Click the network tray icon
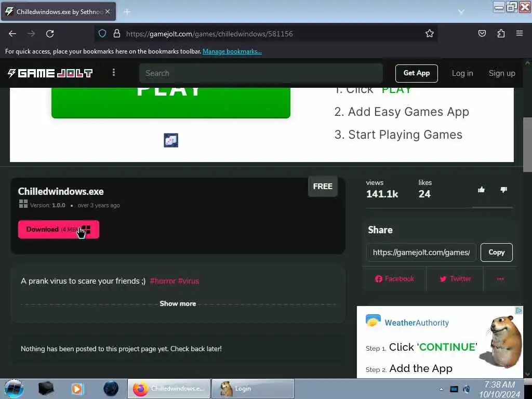The height and width of the screenshot is (399, 532). (454, 389)
